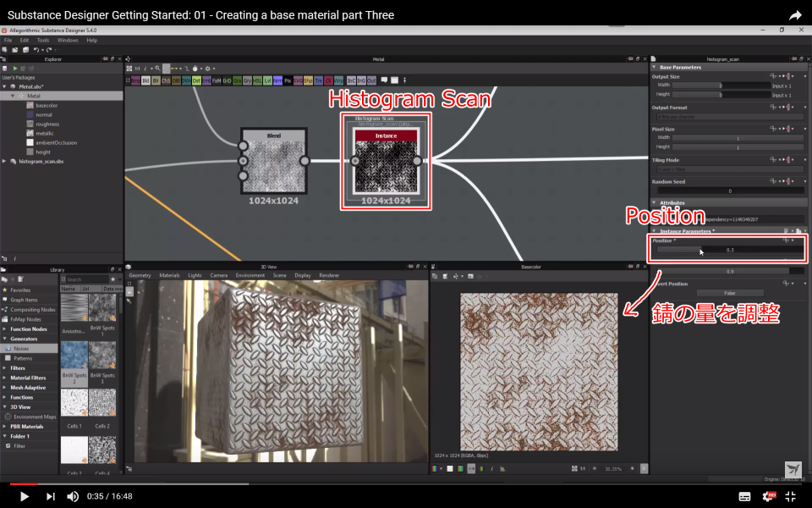Open the Edit menu
Viewport: 812px width, 508px height.
coord(25,40)
